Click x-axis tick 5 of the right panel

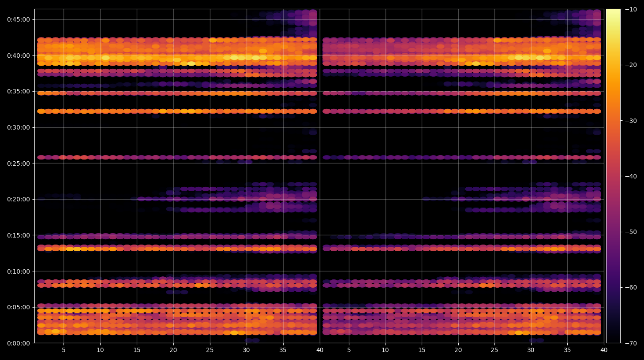coord(349,350)
